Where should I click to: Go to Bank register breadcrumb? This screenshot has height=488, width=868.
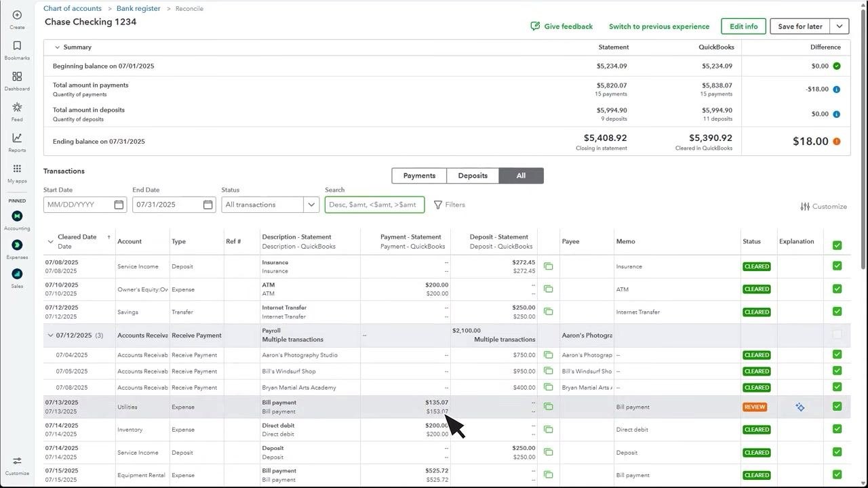tap(138, 9)
